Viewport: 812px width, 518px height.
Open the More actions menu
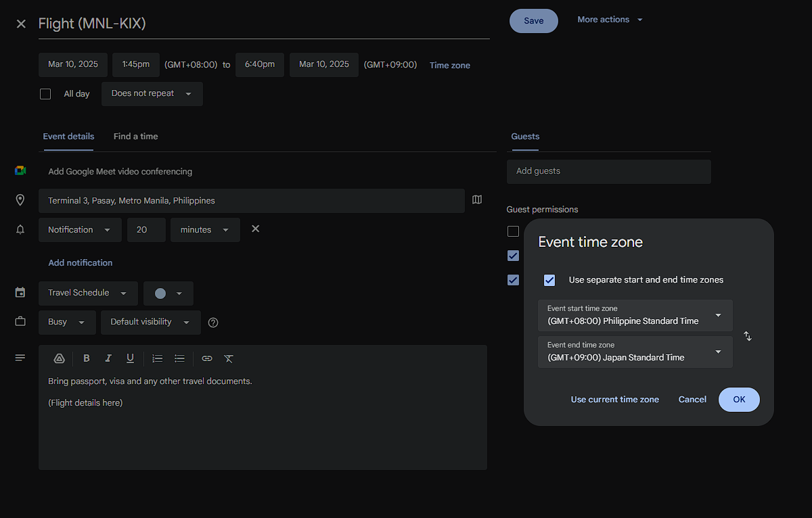610,20
